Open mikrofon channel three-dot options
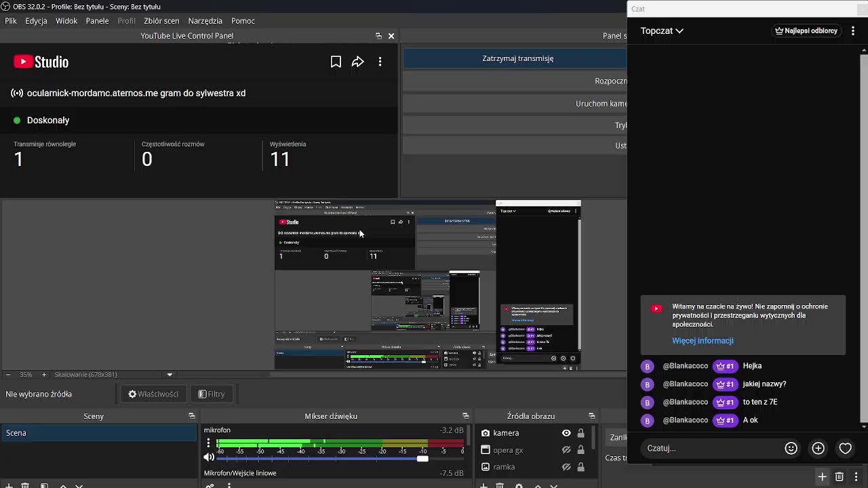868x488 pixels. (x=208, y=443)
